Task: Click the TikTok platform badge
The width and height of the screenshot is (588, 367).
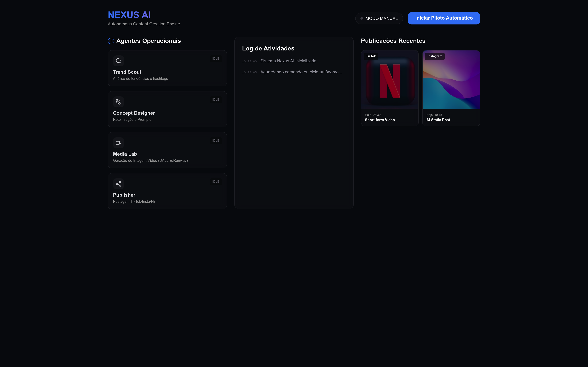Action: click(x=371, y=56)
